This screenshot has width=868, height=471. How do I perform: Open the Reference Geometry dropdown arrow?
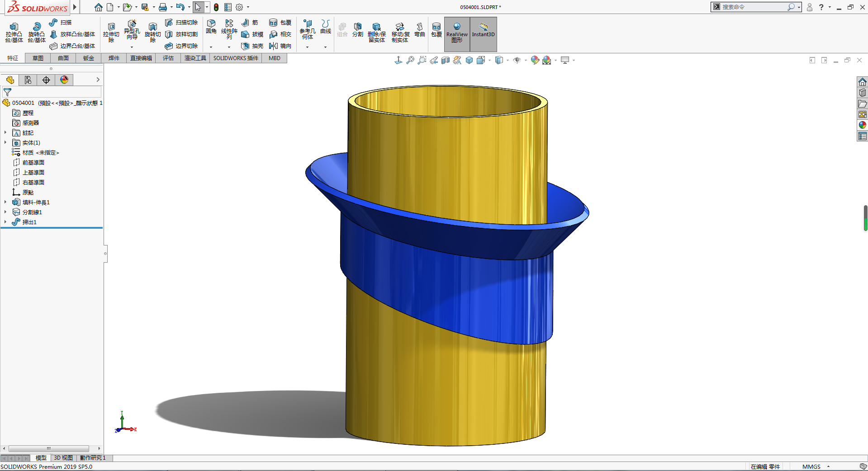(308, 47)
